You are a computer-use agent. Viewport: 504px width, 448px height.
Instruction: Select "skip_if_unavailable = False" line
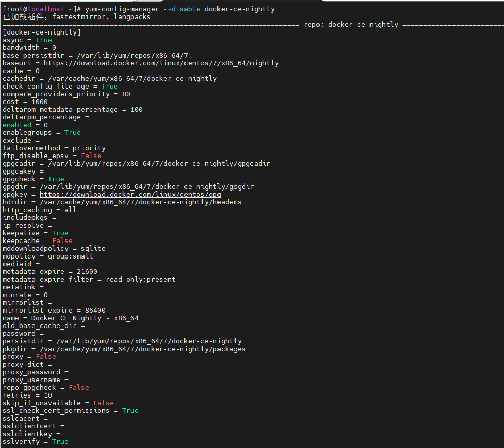58,403
